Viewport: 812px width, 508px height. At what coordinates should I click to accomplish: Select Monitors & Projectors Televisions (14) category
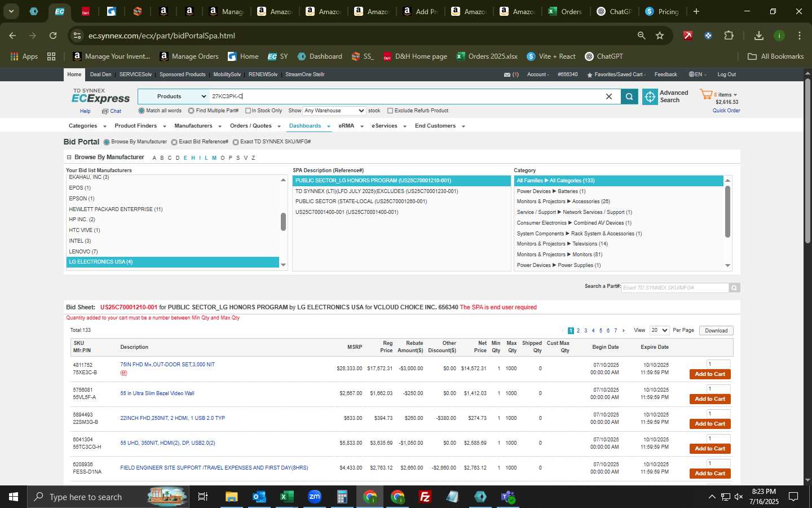(619, 244)
